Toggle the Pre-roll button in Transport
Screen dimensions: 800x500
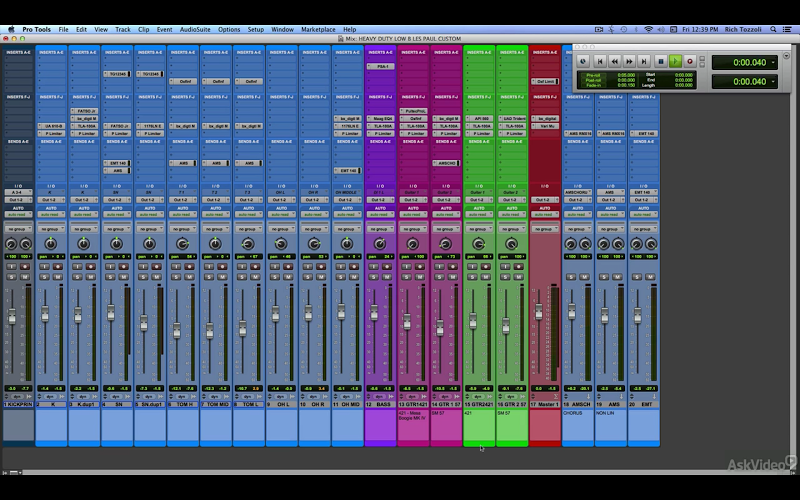click(x=593, y=75)
